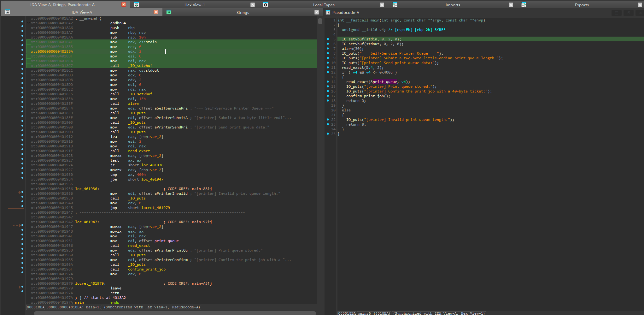Screen dimensions: 644x315
Task: Click the Local Types tab icon
Action: pyautogui.click(x=266, y=5)
